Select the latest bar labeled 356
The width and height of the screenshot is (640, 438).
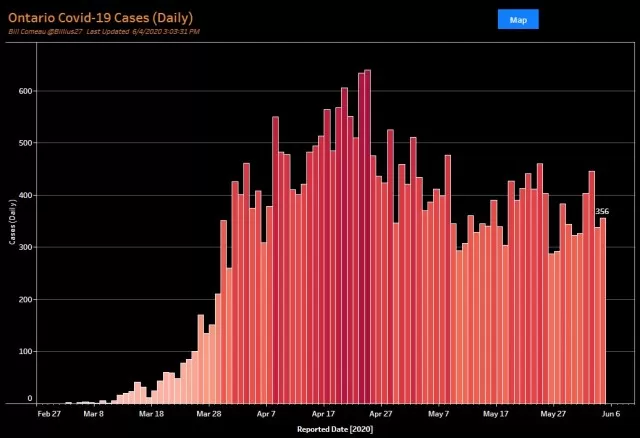pos(603,311)
